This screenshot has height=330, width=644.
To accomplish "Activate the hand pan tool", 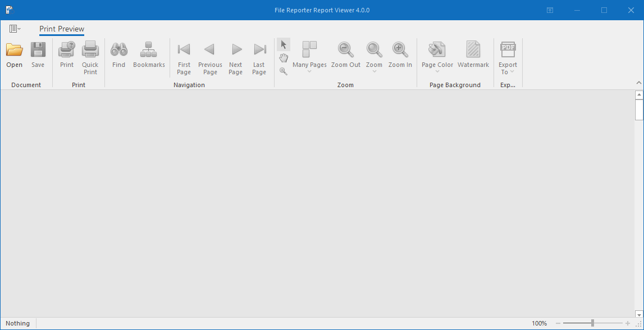I will [284, 57].
